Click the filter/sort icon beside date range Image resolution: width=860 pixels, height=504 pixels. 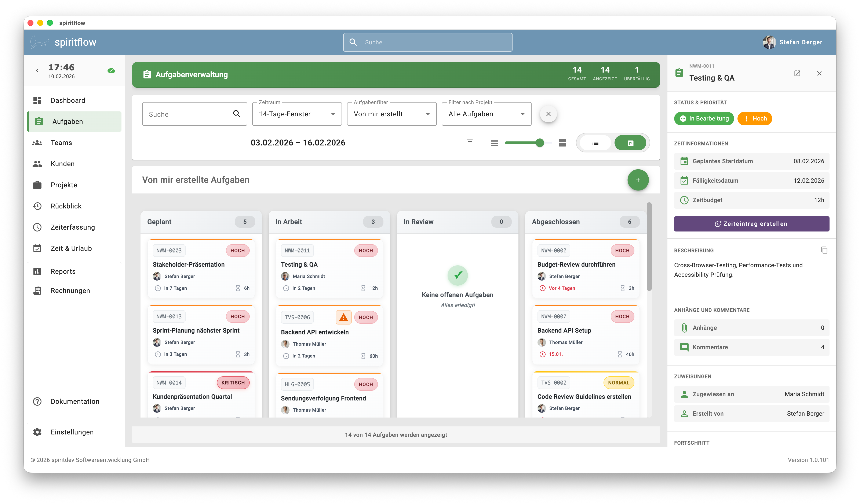(470, 141)
